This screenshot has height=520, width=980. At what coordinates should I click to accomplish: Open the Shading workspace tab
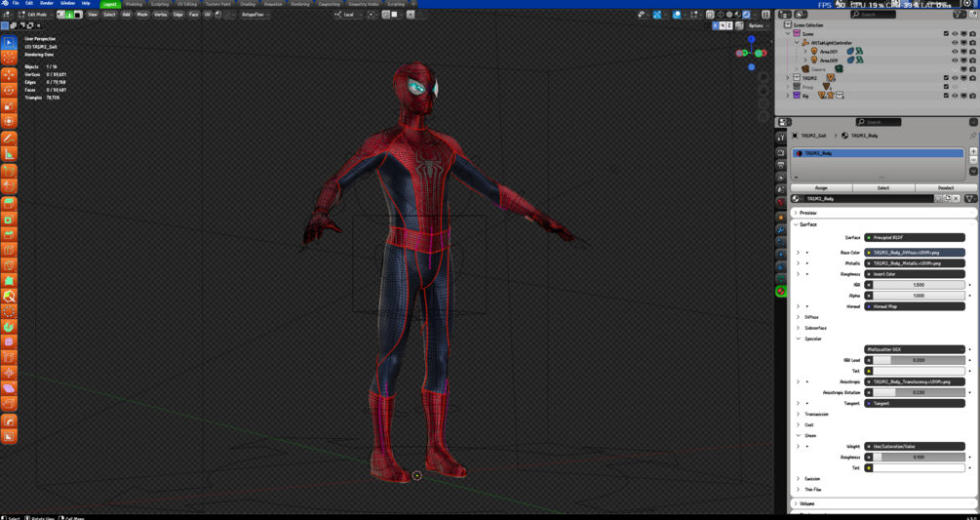(247, 4)
